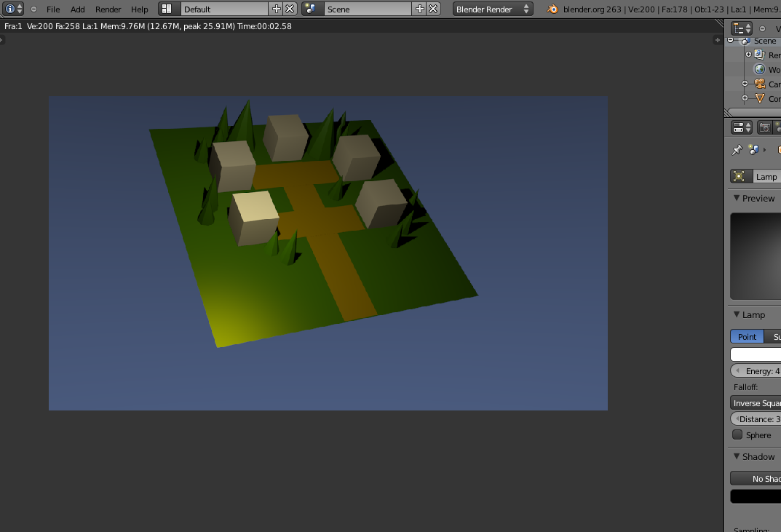Add a new screen layout
781x532 pixels.
click(x=276, y=9)
